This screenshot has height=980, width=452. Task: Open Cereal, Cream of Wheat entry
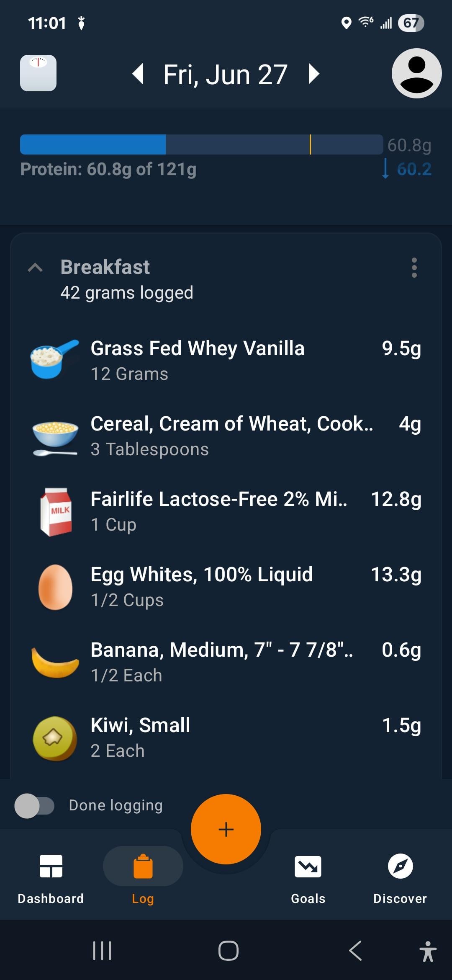[x=226, y=436]
